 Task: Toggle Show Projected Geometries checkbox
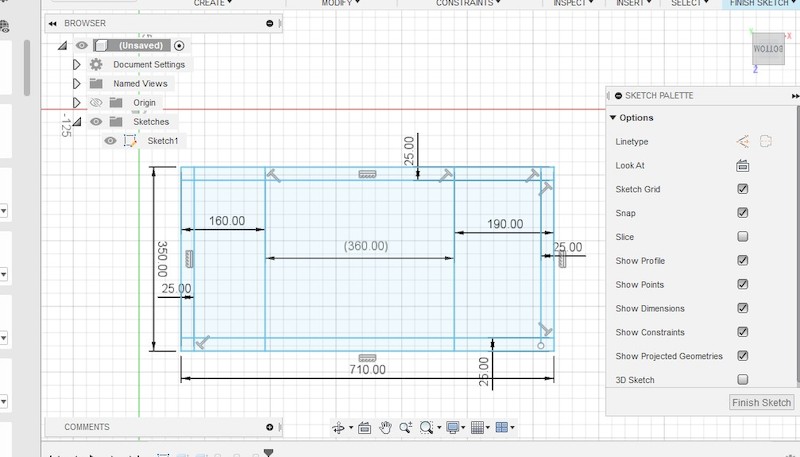point(743,356)
